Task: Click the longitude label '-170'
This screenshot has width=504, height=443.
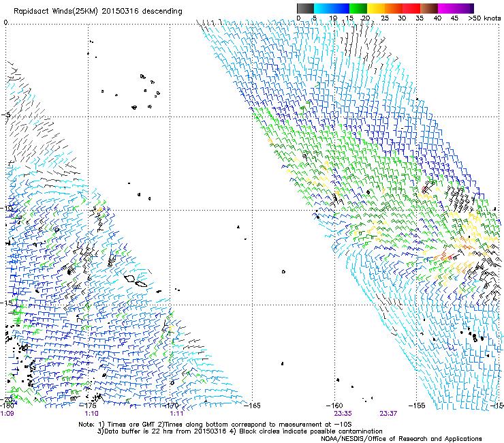Action: click(170, 406)
